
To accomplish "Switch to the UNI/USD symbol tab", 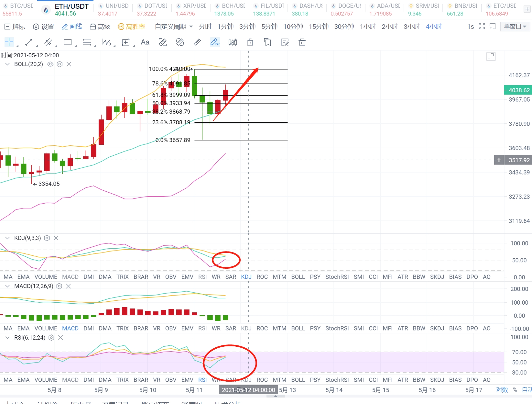I will (113, 10).
